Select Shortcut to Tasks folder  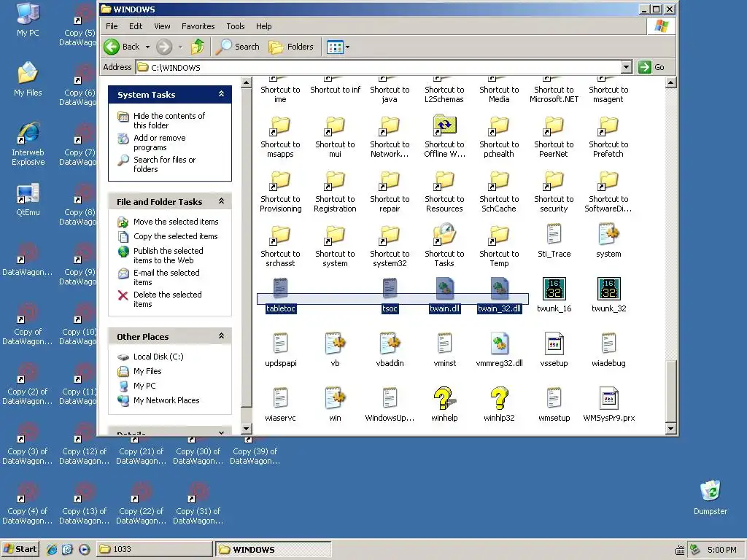(444, 234)
